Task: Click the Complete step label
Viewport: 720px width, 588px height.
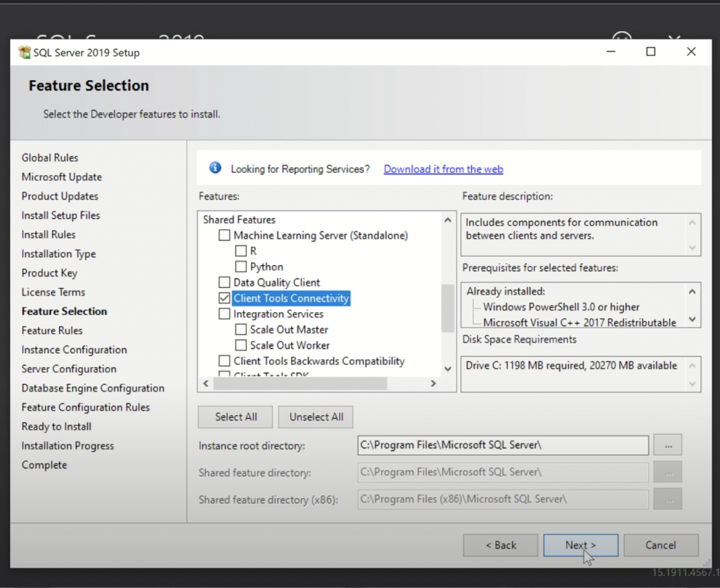Action: tap(44, 465)
